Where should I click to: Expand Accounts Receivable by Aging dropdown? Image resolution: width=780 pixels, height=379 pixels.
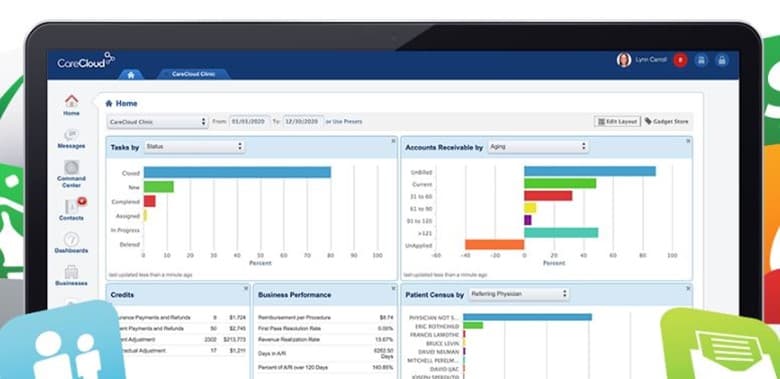point(538,147)
